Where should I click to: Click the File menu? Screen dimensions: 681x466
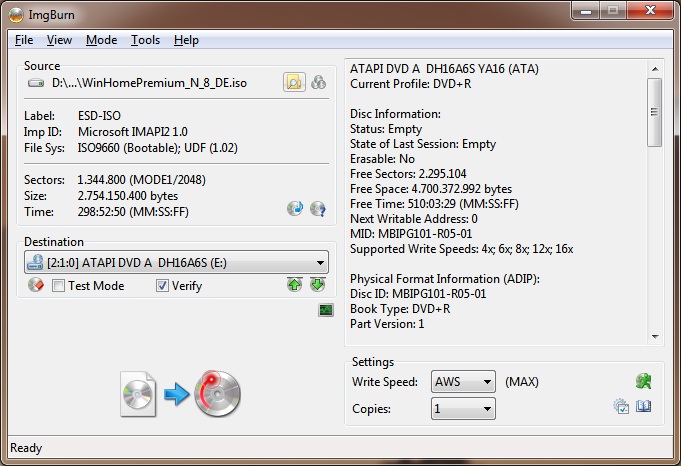coord(24,40)
